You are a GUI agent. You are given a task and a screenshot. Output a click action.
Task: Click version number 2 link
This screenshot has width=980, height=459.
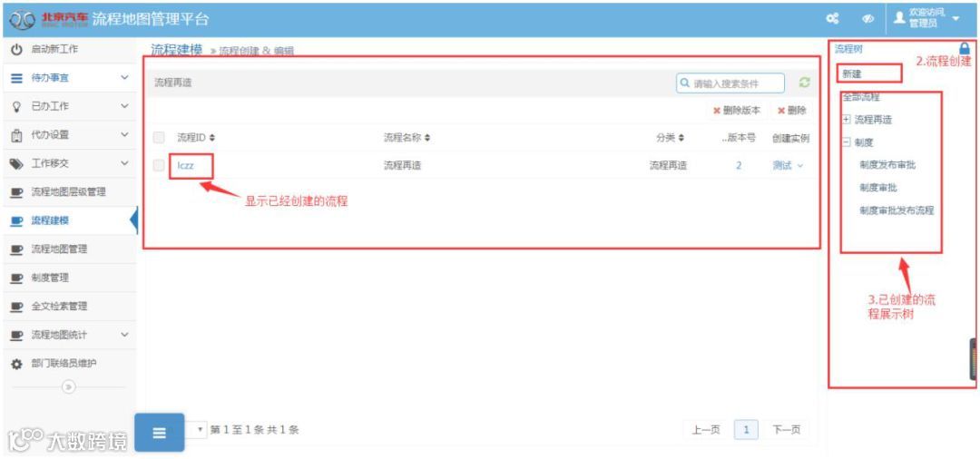[x=739, y=165]
